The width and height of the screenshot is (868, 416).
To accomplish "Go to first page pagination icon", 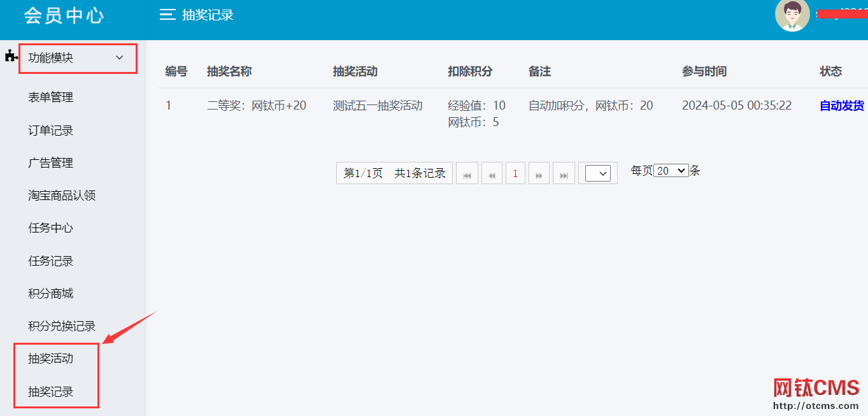I will (467, 174).
